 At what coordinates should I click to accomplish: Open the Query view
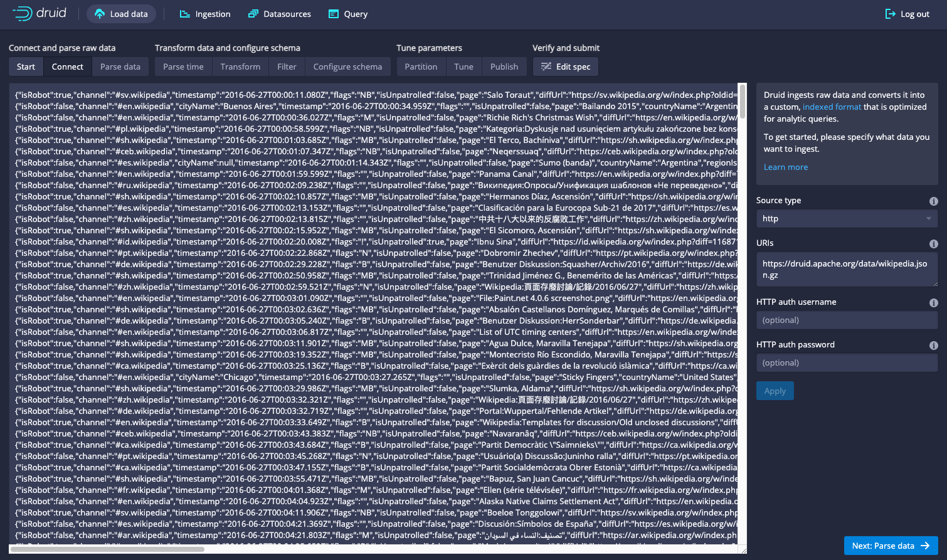point(348,14)
